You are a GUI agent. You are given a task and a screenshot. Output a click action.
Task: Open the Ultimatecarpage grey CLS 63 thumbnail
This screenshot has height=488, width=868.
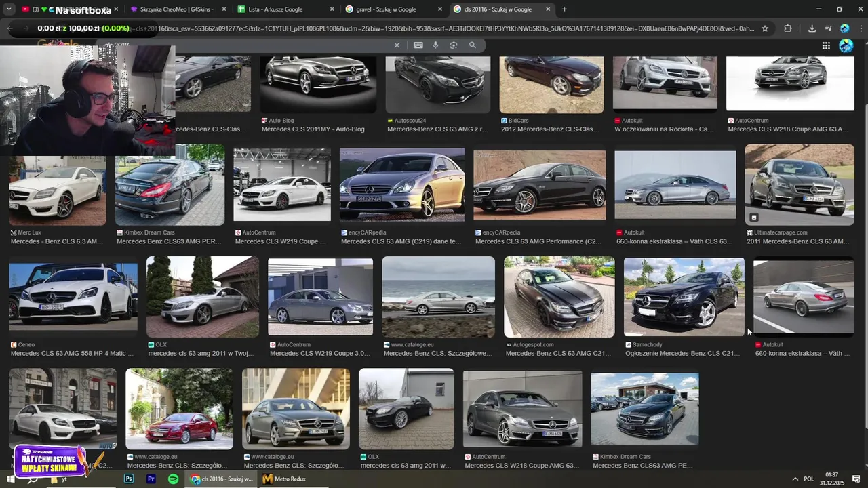[x=800, y=184]
